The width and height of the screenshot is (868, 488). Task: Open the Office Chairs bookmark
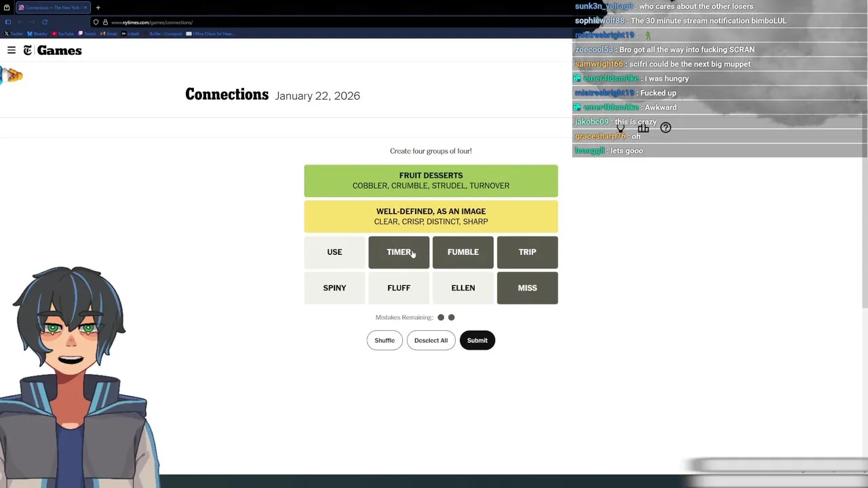click(x=210, y=34)
